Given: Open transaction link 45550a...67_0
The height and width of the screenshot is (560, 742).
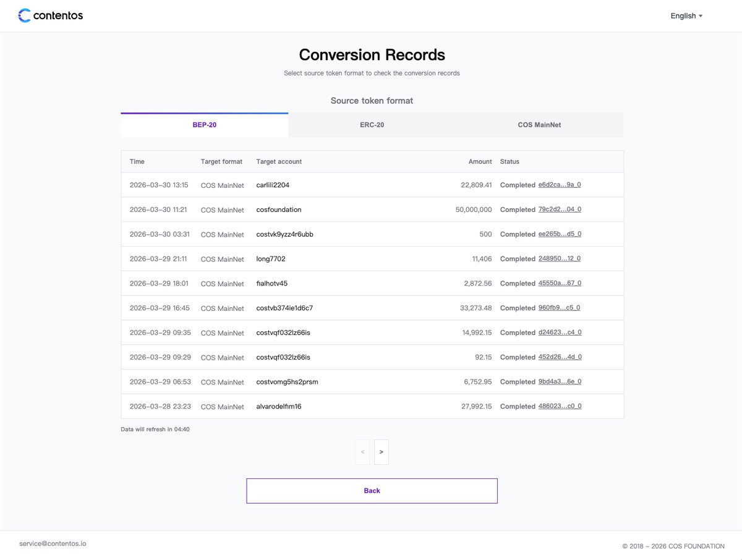Looking at the screenshot, I should pos(560,283).
